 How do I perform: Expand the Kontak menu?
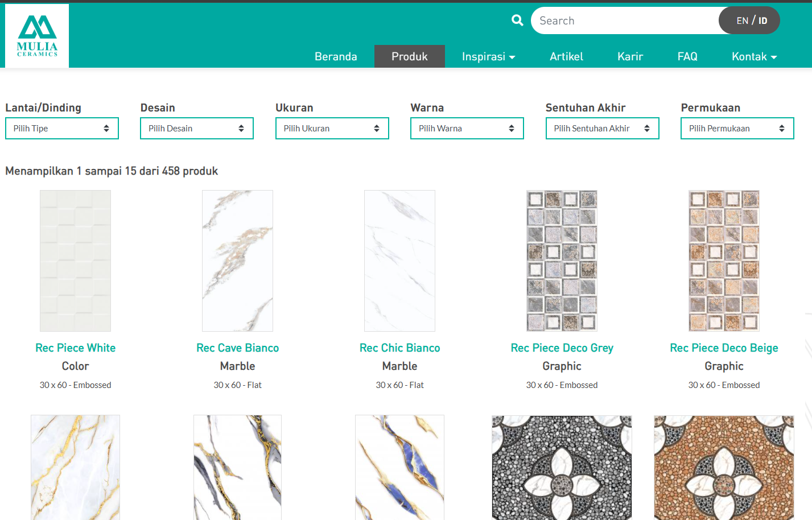753,56
